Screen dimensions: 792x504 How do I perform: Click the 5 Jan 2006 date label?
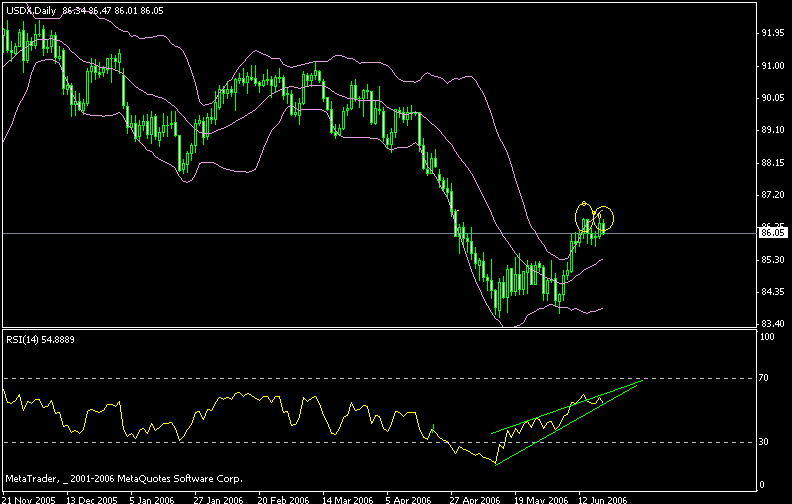click(x=152, y=500)
